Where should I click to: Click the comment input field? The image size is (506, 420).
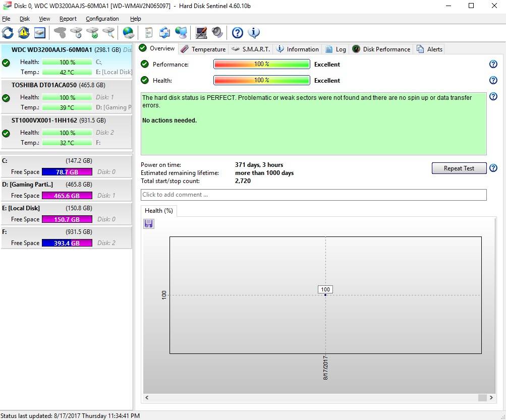313,195
